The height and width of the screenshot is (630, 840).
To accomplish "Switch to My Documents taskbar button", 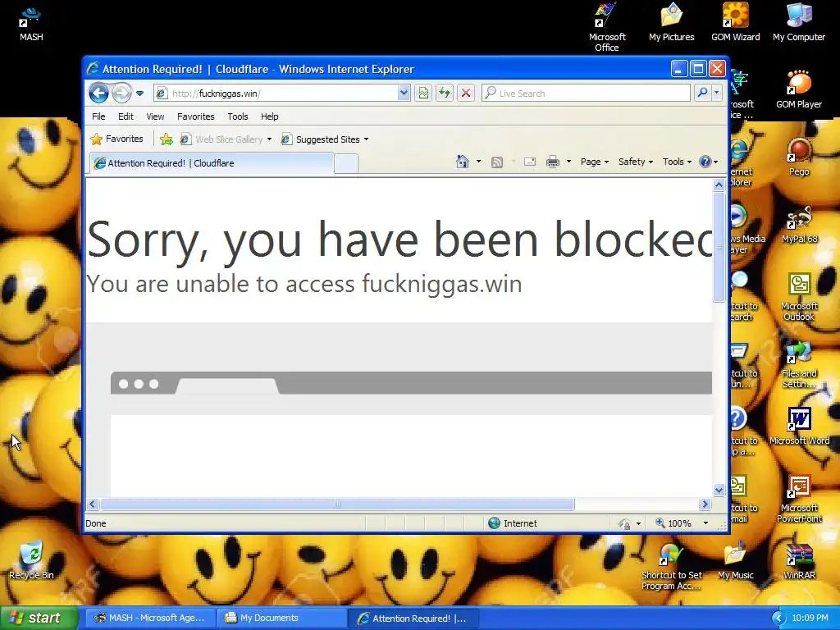I will [281, 618].
